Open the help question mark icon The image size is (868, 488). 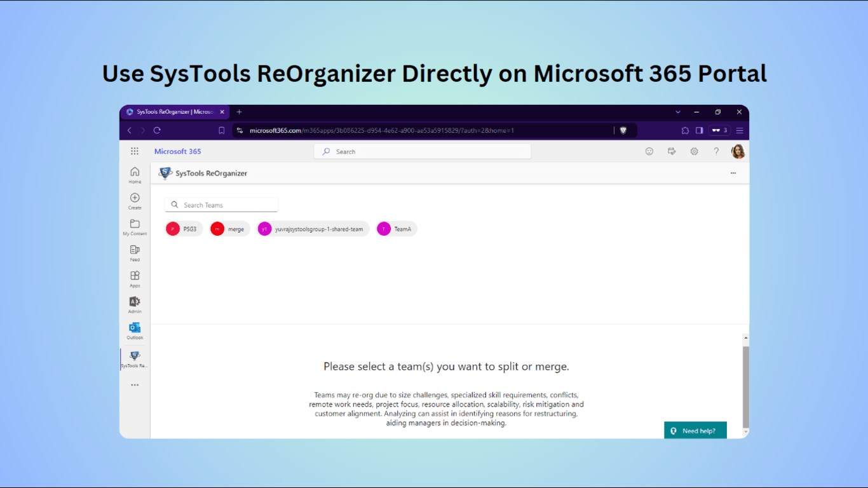tap(716, 151)
